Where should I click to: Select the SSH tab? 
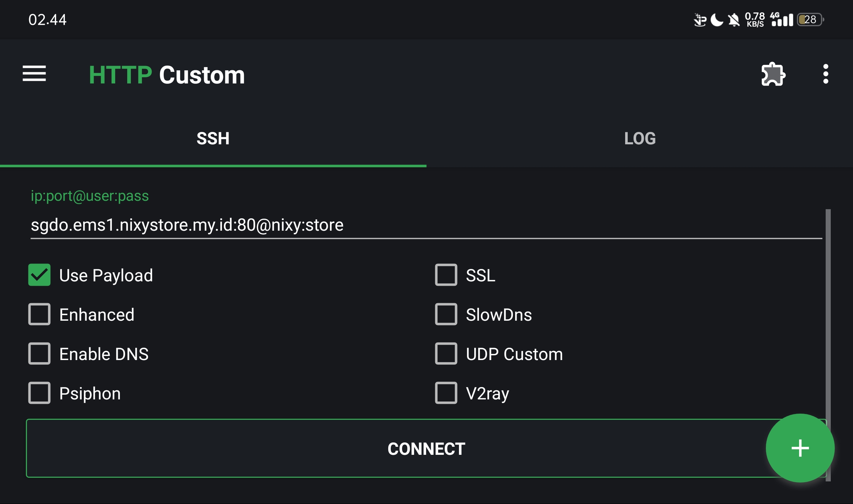(x=213, y=138)
